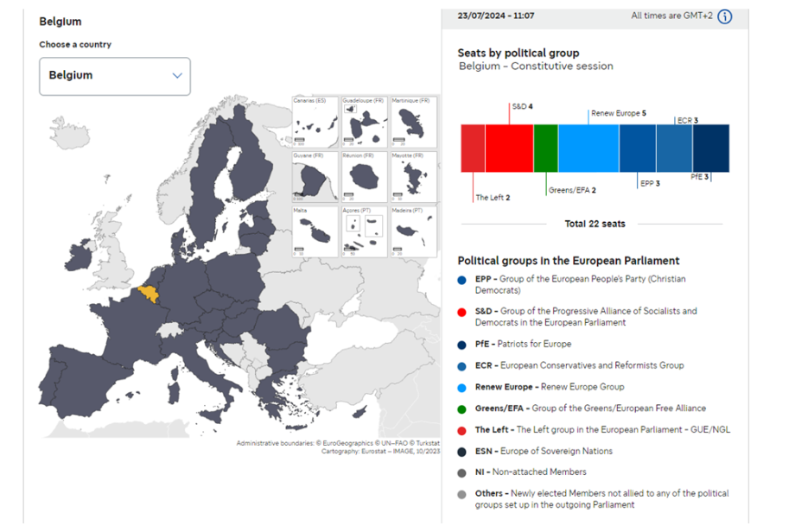
Task: Click the ECR bar segment
Action: pyautogui.click(x=674, y=149)
